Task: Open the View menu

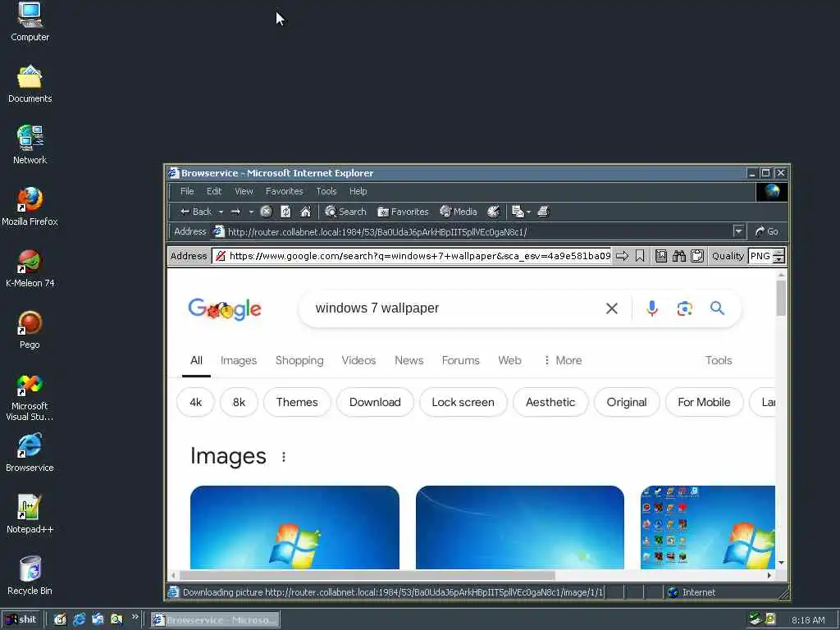Action: [244, 191]
